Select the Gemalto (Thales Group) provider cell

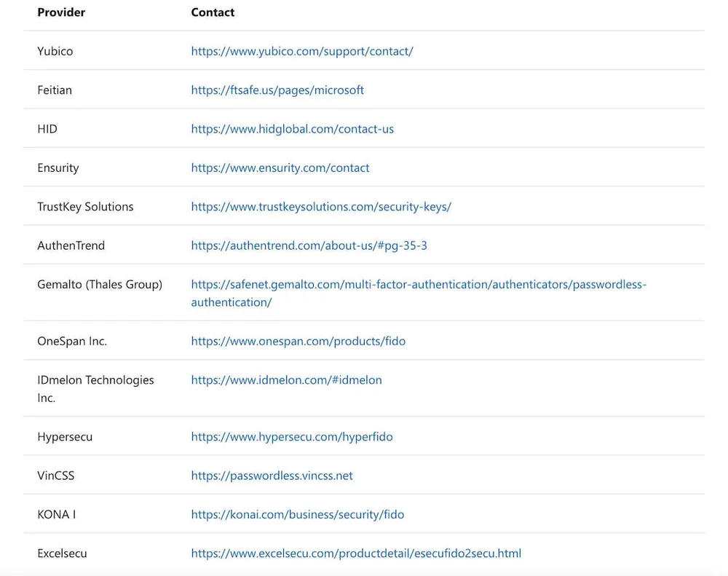(x=100, y=285)
